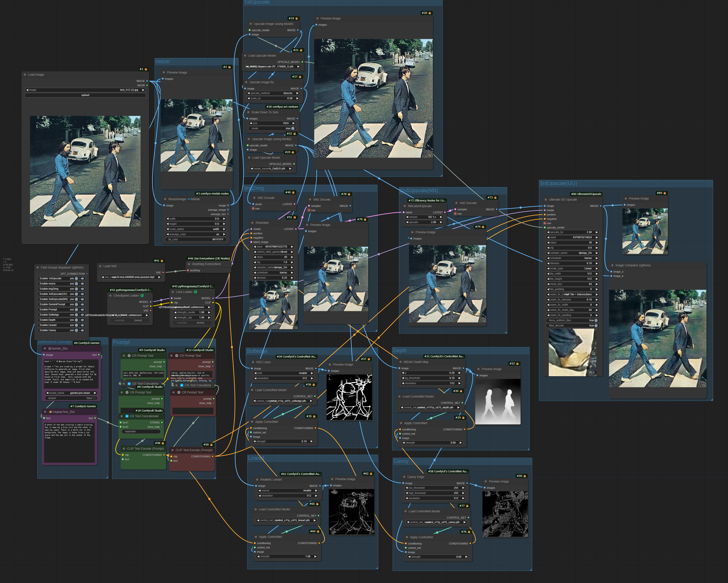The width and height of the screenshot is (728, 583).
Task: Click the Canny edge preview image
Action: tap(505, 514)
